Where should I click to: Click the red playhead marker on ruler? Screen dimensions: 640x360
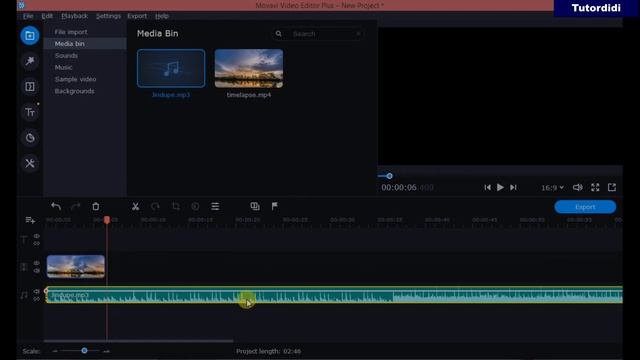click(107, 220)
